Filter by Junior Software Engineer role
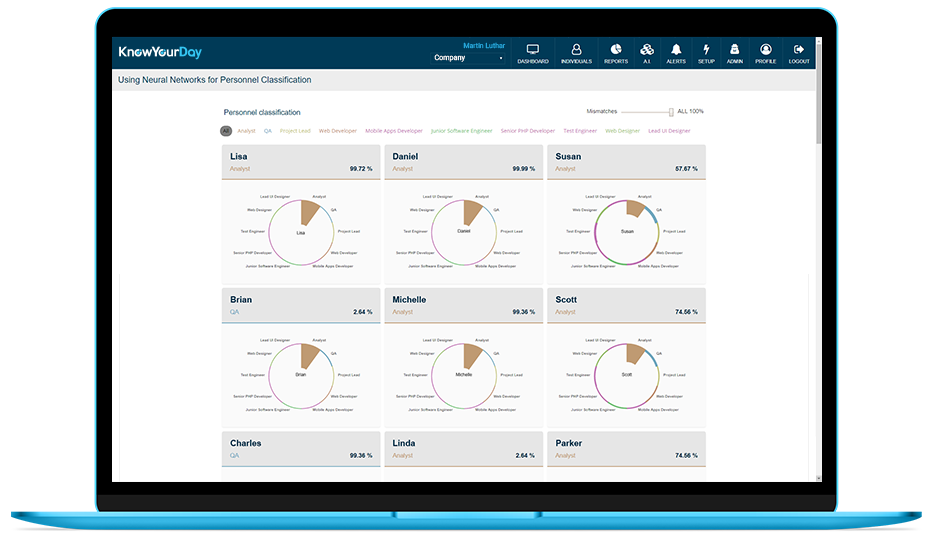This screenshot has height=539, width=934. point(462,131)
